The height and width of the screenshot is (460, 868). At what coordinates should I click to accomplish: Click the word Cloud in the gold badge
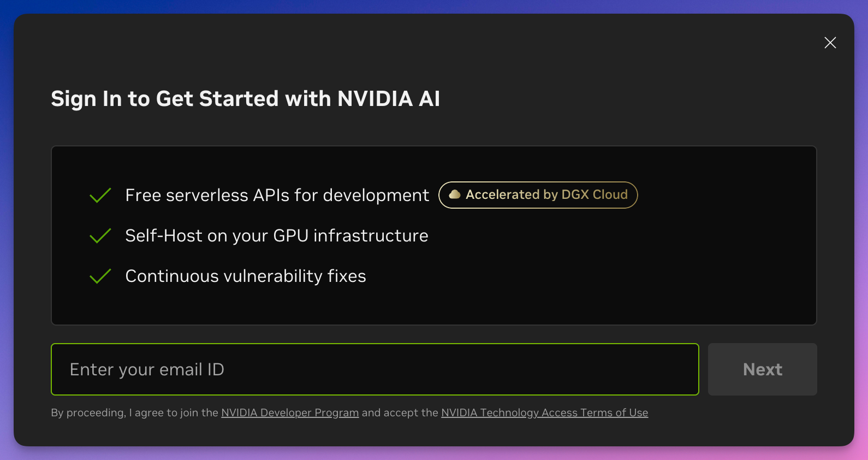(x=610, y=195)
